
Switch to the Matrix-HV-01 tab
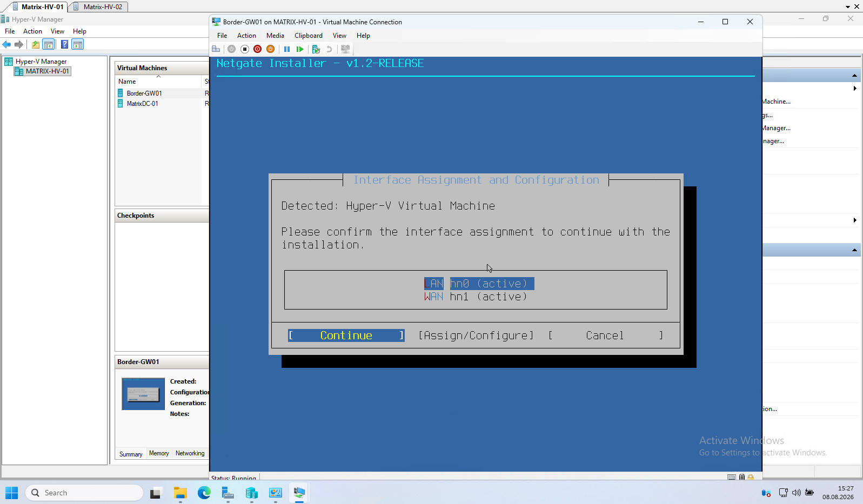38,7
